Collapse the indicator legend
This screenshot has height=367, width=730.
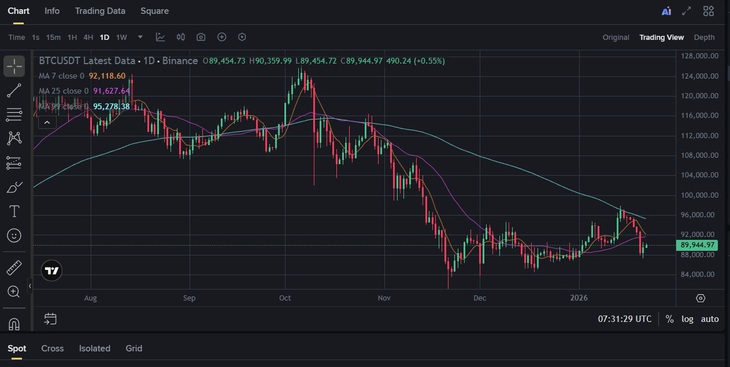pyautogui.click(x=47, y=122)
